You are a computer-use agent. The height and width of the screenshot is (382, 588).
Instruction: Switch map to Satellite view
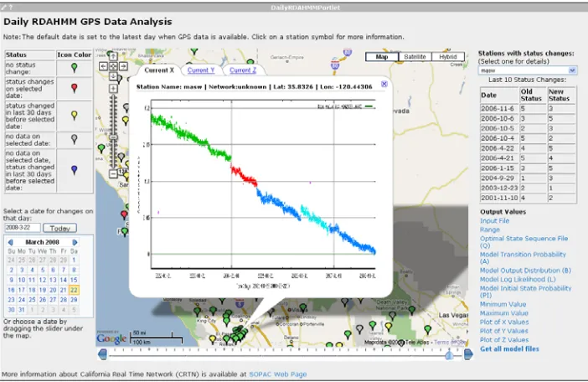(x=415, y=57)
